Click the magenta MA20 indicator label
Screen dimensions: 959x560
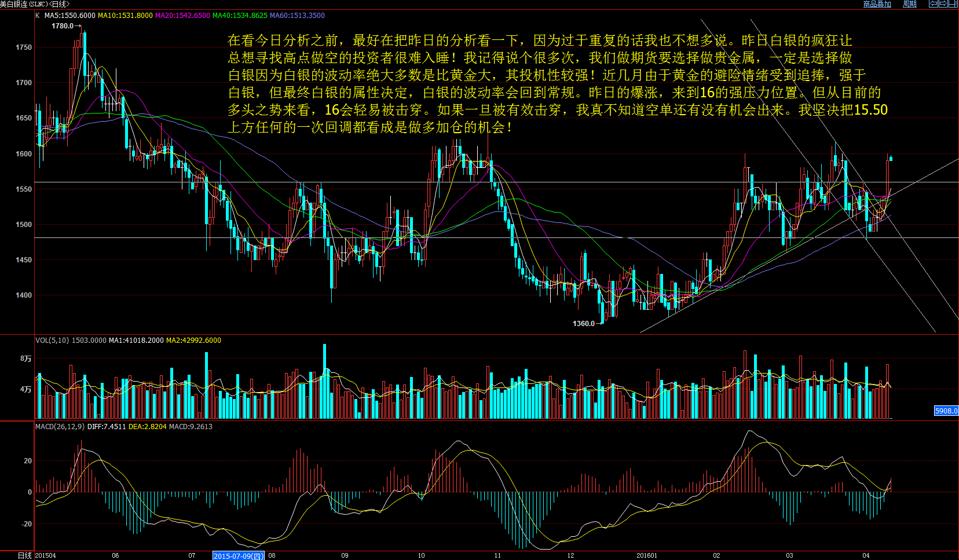coord(182,16)
